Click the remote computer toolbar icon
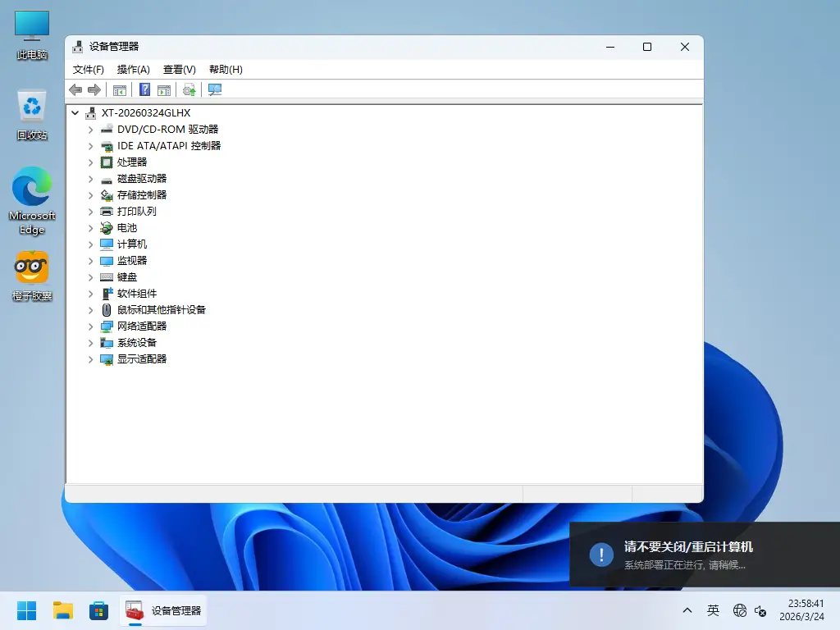 pyautogui.click(x=214, y=89)
